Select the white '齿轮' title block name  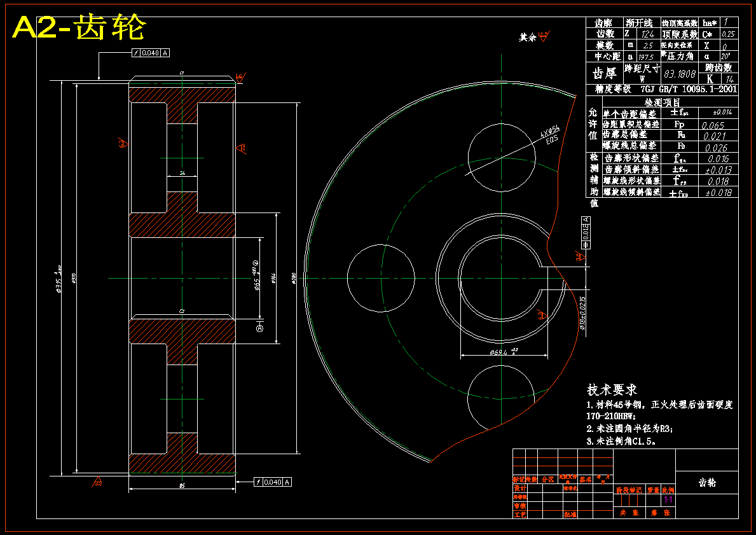(x=707, y=482)
